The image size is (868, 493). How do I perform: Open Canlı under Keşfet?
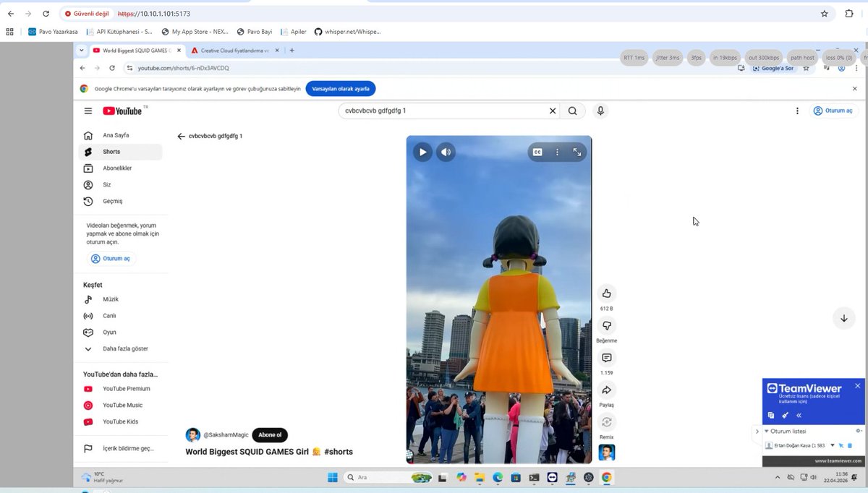pos(120,316)
